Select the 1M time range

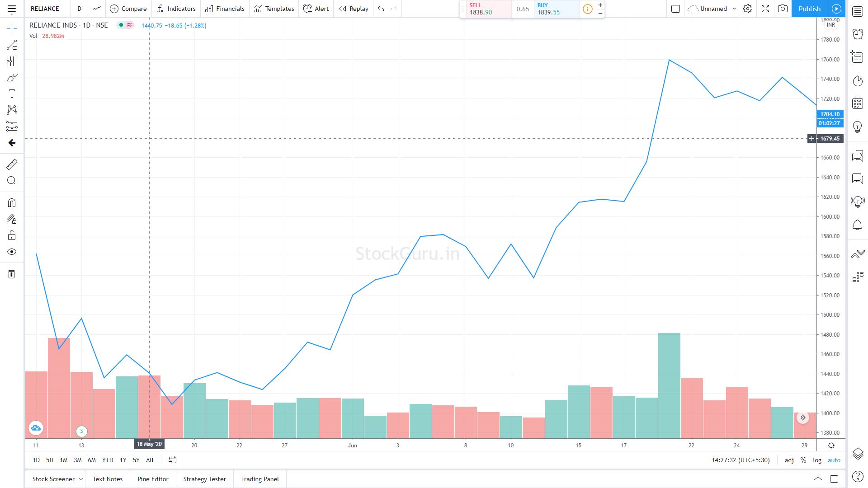[64, 460]
